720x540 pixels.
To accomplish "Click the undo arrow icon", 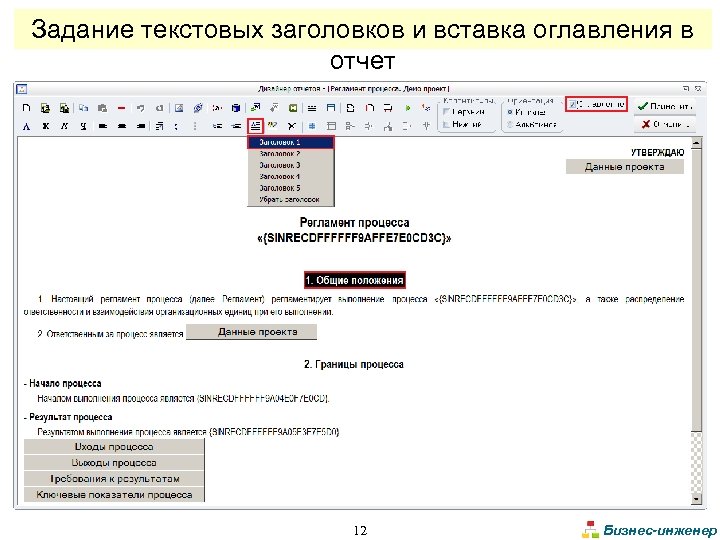I will coord(141,108).
